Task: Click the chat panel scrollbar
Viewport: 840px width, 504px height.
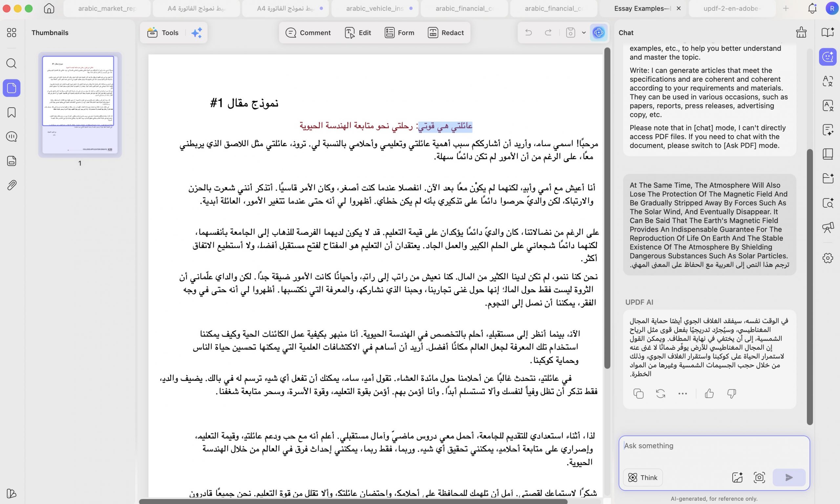Action: [x=810, y=287]
